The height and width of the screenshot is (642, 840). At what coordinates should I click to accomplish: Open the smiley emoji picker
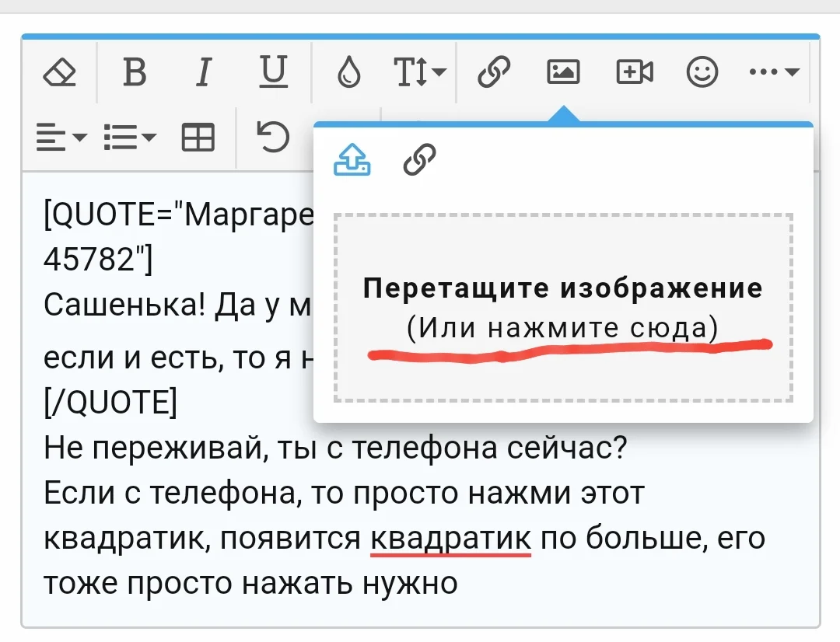pos(701,72)
